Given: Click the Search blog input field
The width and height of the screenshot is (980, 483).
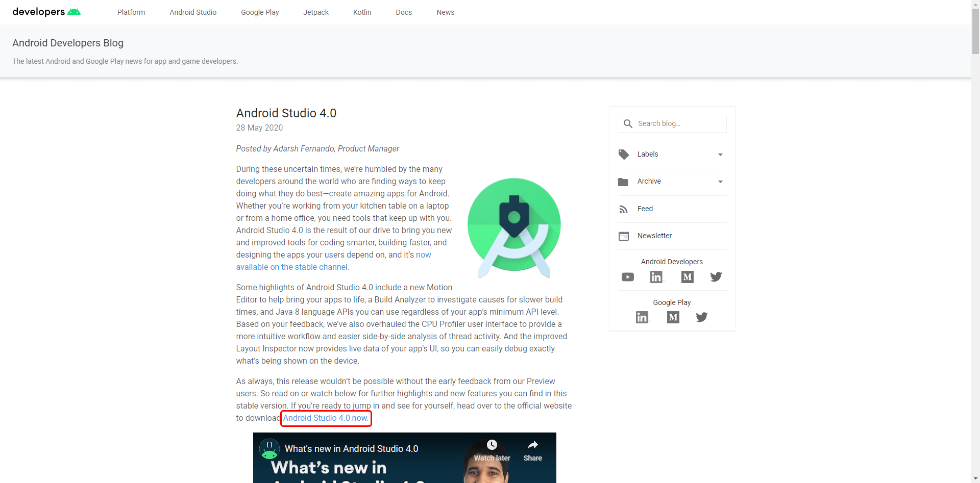Looking at the screenshot, I should pyautogui.click(x=672, y=124).
